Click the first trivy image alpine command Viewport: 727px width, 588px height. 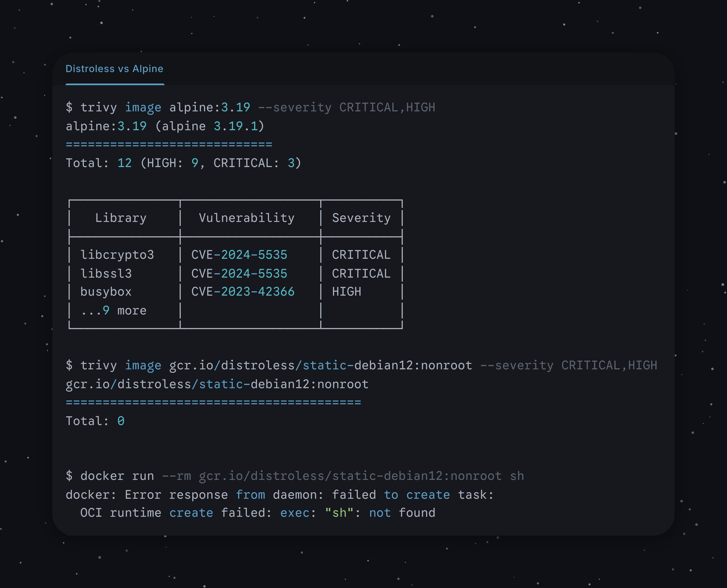(x=250, y=107)
